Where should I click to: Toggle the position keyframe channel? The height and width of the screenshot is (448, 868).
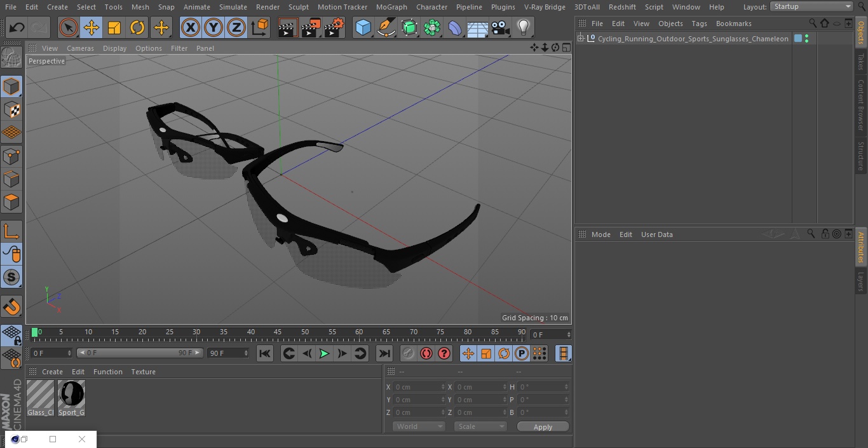click(468, 353)
